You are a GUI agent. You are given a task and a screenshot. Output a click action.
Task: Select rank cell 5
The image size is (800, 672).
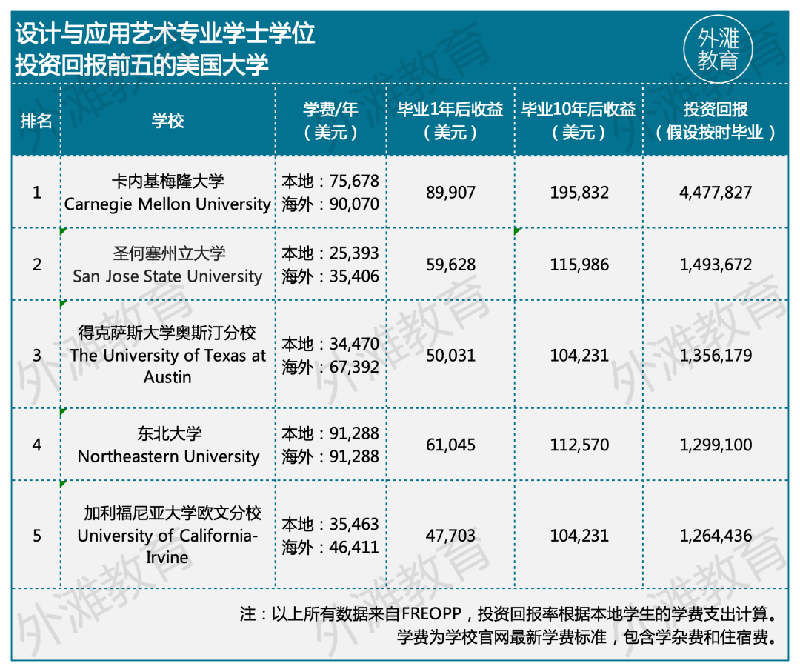click(x=37, y=535)
